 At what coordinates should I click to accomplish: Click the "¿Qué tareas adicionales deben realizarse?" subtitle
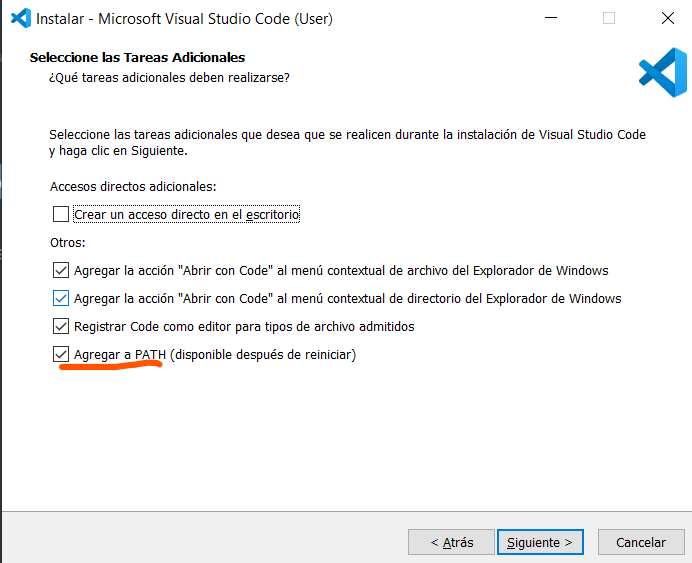(169, 77)
